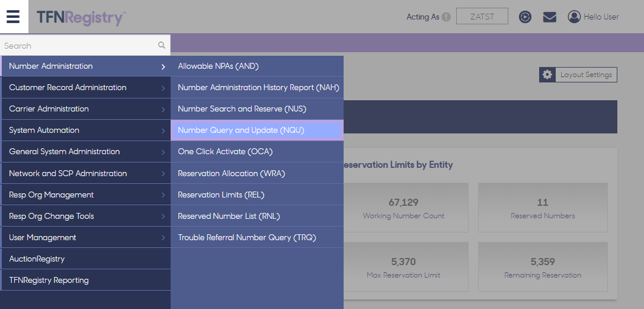Select User Management menu item

coord(86,237)
